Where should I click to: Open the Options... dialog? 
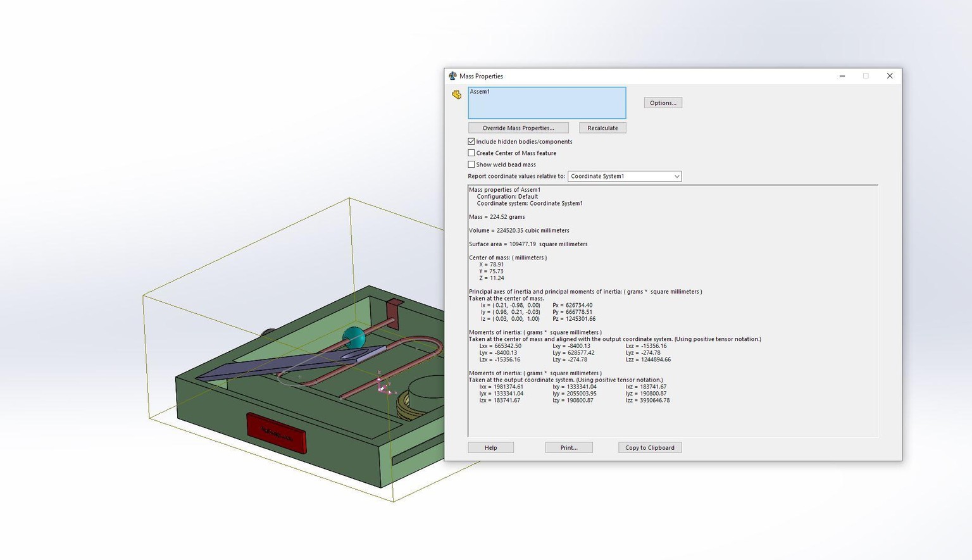(x=663, y=103)
